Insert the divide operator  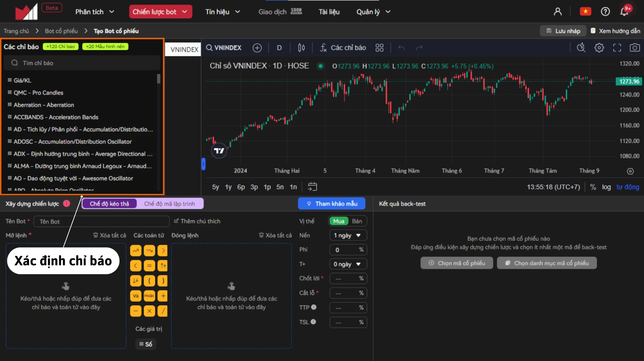click(x=163, y=311)
